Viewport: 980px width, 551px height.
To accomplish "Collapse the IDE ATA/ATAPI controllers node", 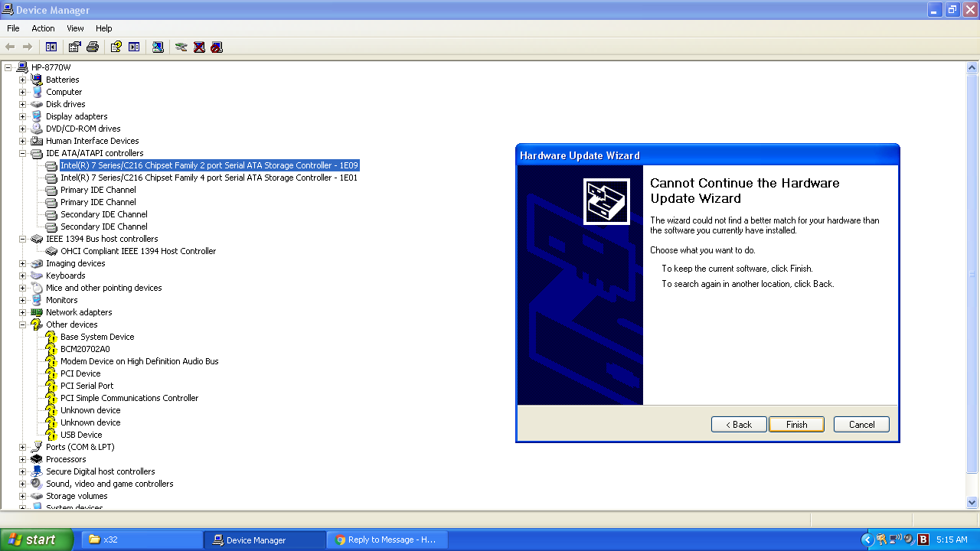I will [x=22, y=153].
